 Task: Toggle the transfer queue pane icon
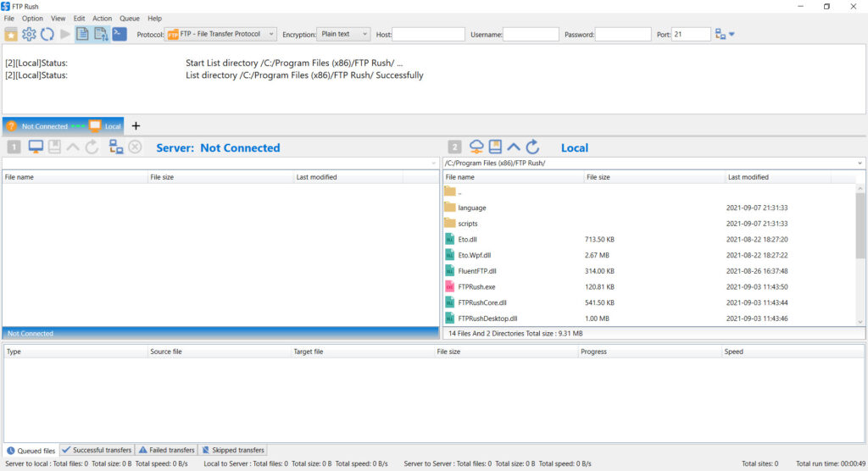click(x=101, y=35)
